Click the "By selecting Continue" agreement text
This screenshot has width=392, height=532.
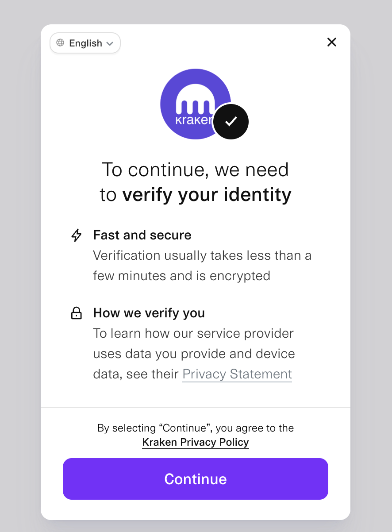point(196,428)
